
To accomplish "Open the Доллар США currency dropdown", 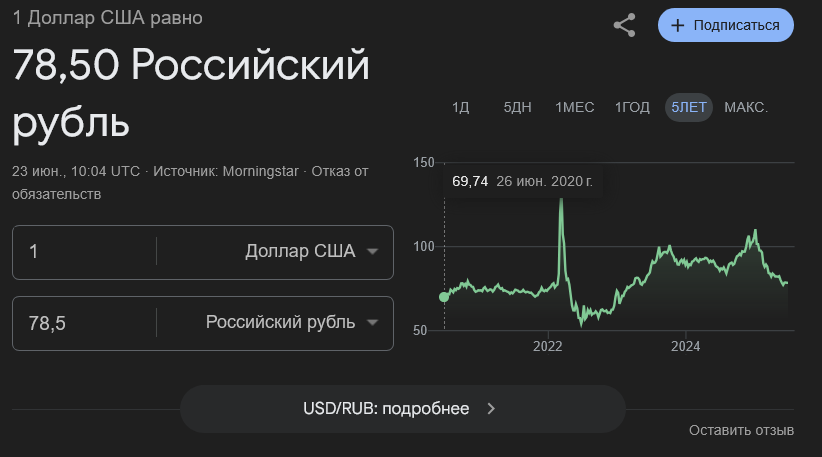I will click(311, 252).
